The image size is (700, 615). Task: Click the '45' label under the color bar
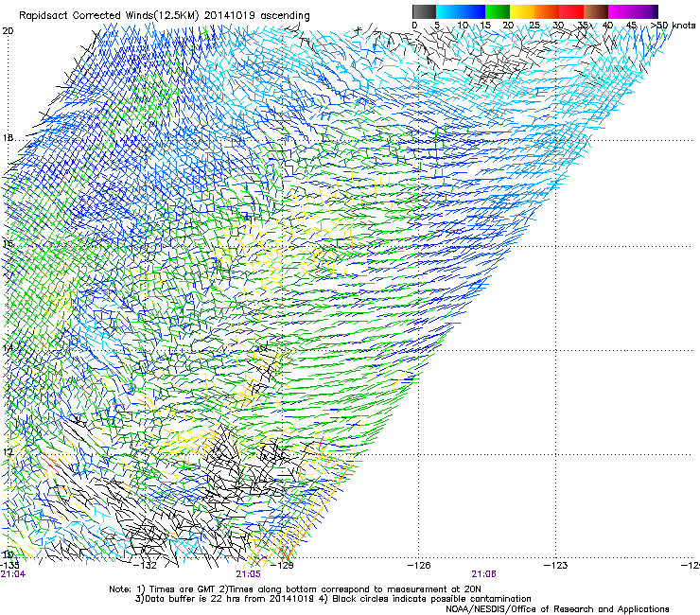point(631,26)
